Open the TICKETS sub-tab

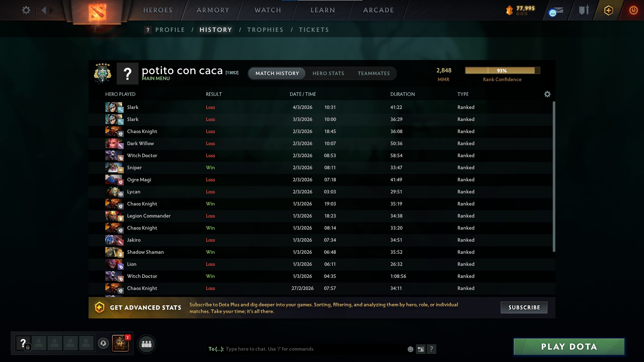click(x=314, y=30)
